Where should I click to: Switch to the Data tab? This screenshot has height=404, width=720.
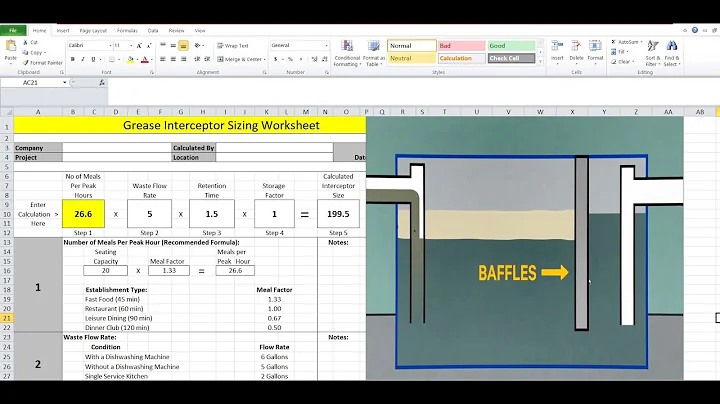153,31
